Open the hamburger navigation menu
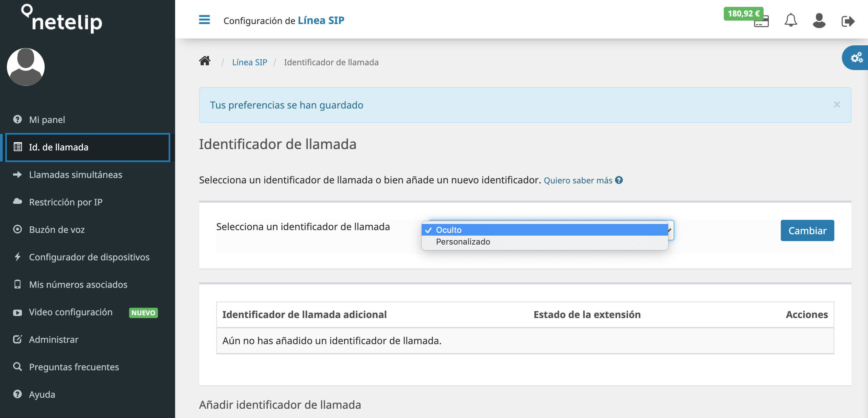 point(204,20)
